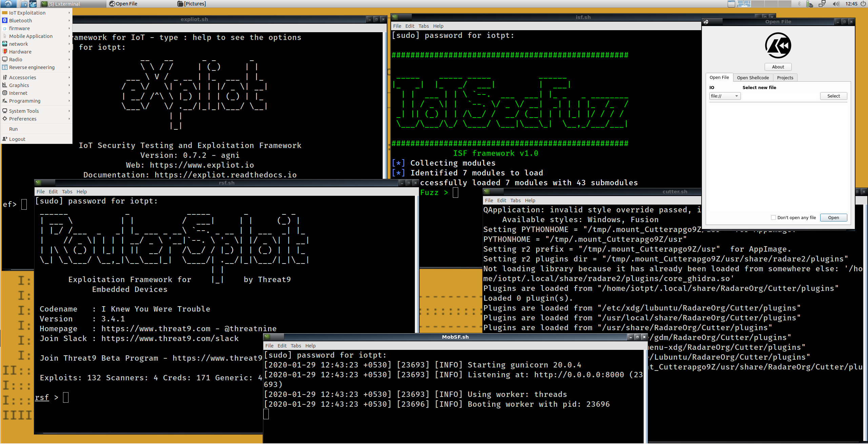
Task: Click the power logout icon in panel
Action: pos(863,4)
